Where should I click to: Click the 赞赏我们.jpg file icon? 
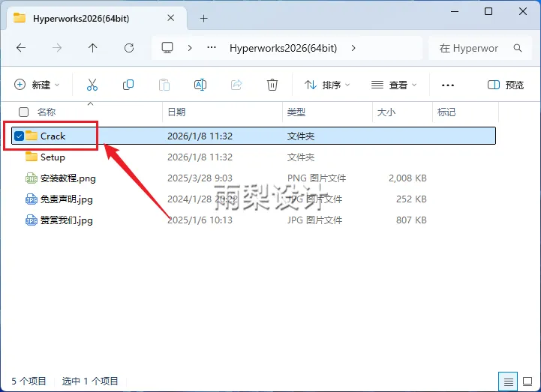pyautogui.click(x=32, y=220)
